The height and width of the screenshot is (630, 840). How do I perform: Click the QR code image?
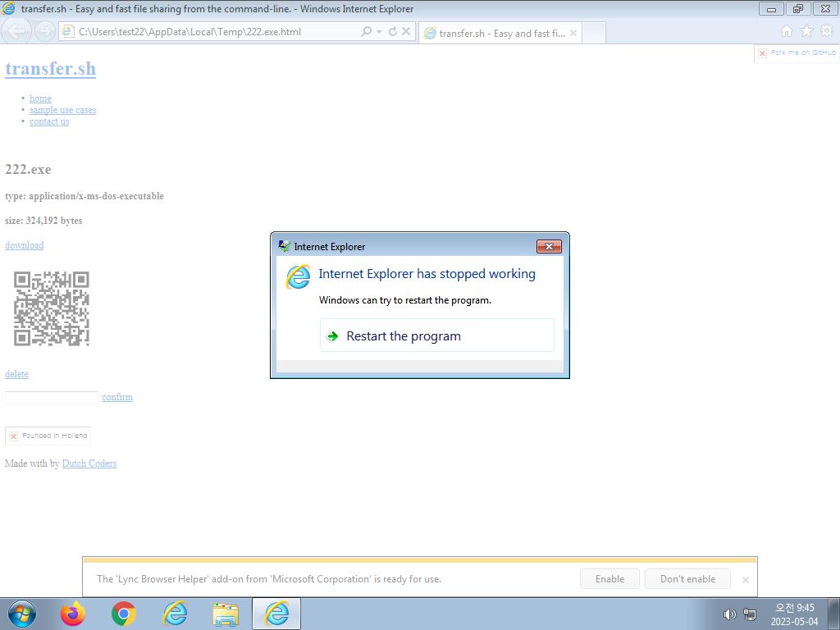point(52,308)
